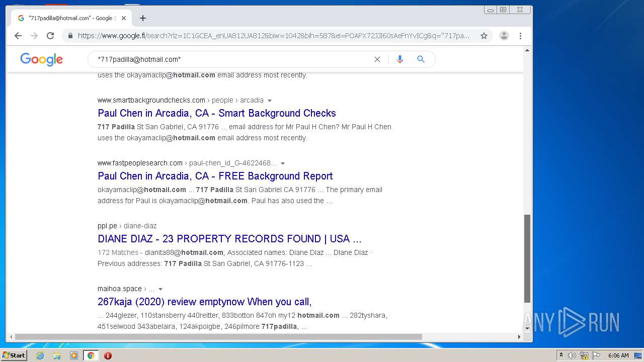The width and height of the screenshot is (644, 362).
Task: Open '267kaja (2020) review emptynow' result
Action: point(205,302)
